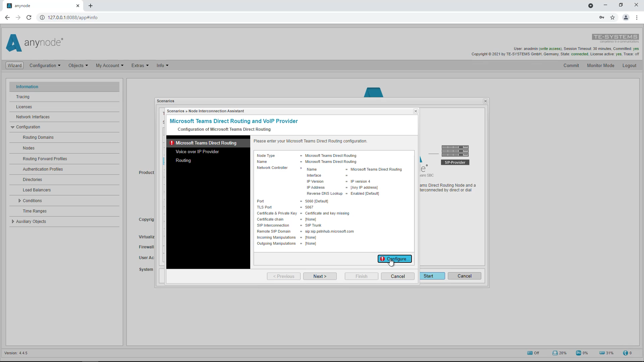Open Chrome's password manager key icon
Image resolution: width=644 pixels, height=362 pixels.
click(x=601, y=17)
